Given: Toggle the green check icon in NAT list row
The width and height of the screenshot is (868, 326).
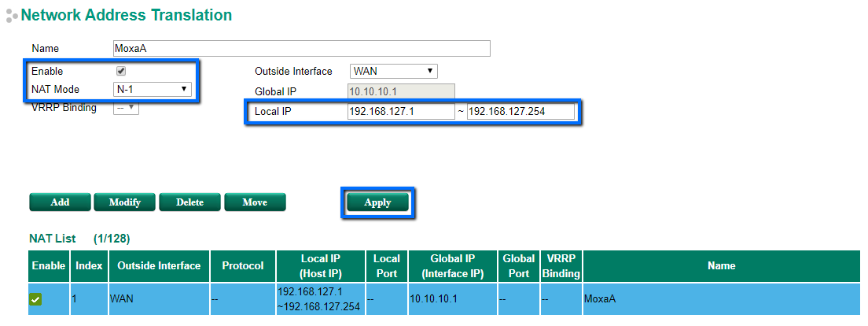Looking at the screenshot, I should click(36, 299).
